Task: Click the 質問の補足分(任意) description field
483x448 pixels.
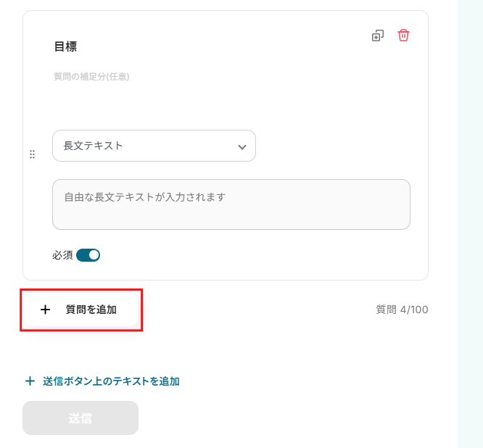Action: (91, 76)
